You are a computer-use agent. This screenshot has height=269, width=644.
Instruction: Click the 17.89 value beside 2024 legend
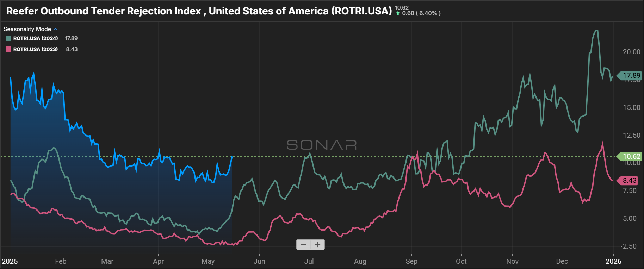[71, 38]
